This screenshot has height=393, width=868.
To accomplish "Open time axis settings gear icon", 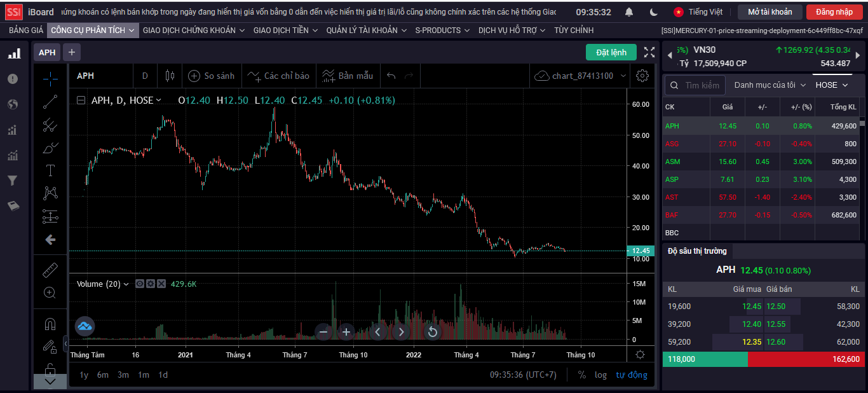I will click(640, 354).
